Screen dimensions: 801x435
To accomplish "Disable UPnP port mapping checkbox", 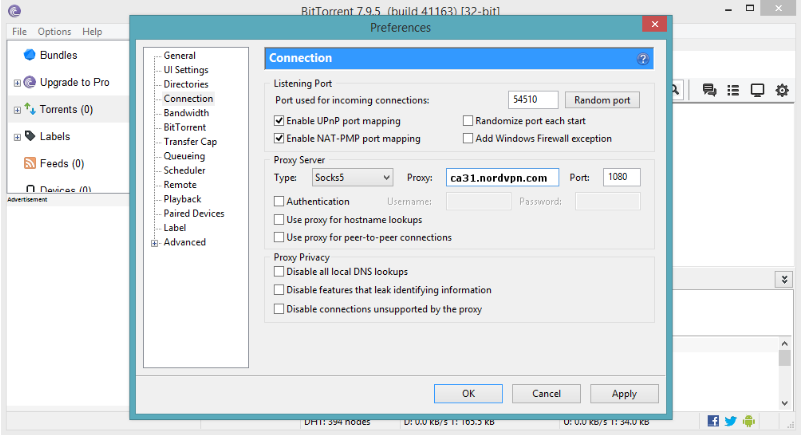I will pos(280,121).
